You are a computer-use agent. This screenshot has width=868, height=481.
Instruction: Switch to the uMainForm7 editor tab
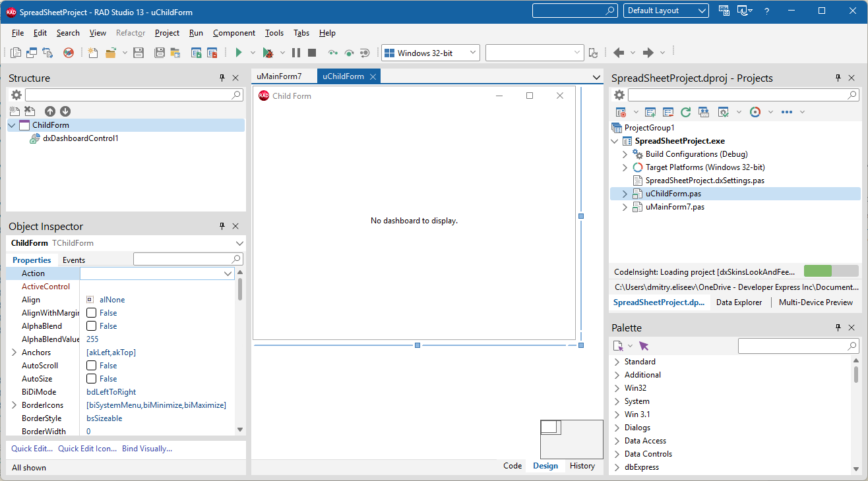coord(279,76)
